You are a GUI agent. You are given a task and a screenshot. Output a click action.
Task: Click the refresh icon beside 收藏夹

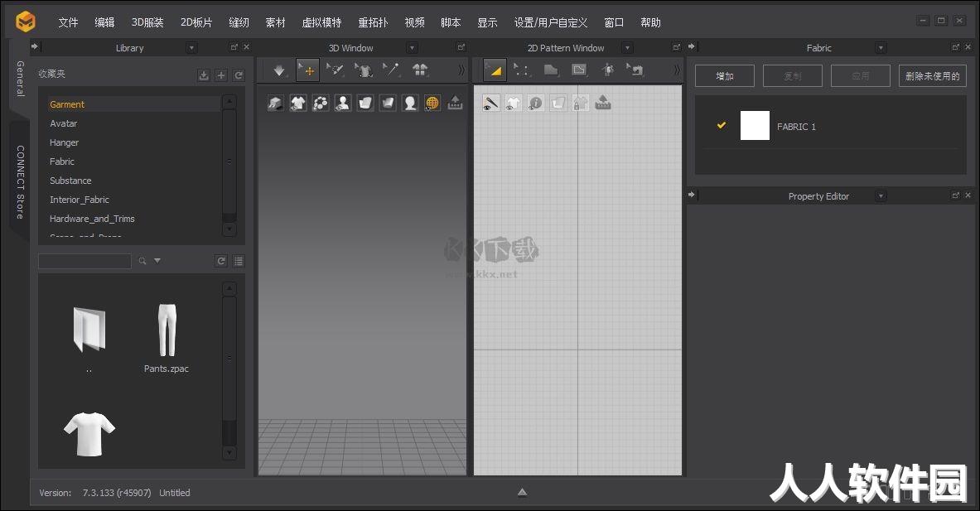point(239,75)
